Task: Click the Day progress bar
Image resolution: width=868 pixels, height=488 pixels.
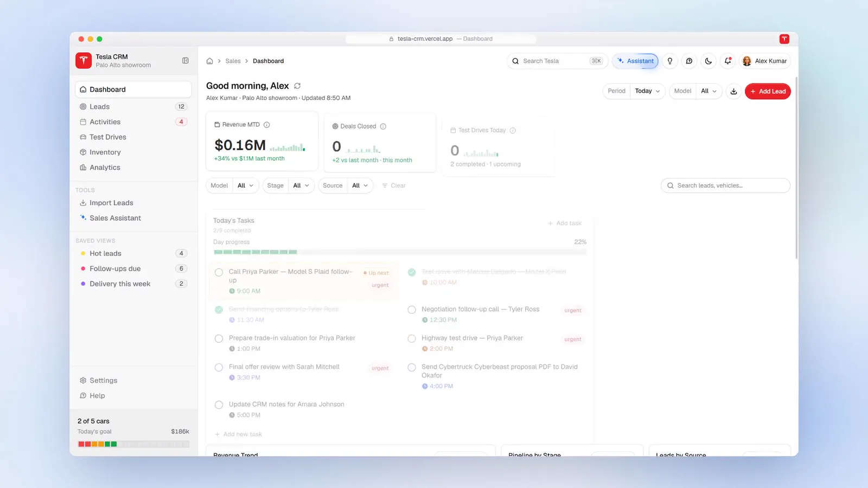Action: (x=400, y=252)
